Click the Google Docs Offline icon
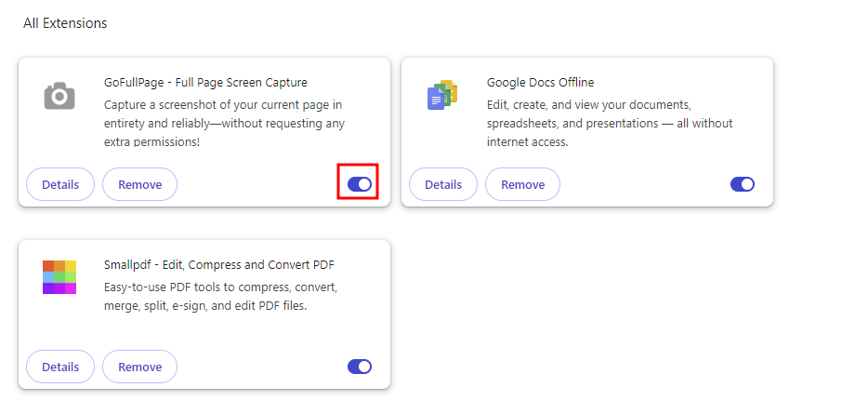The image size is (868, 414). point(442,96)
